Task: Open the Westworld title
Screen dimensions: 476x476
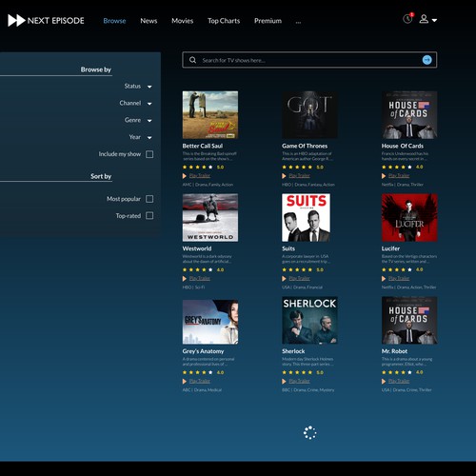Action: tap(197, 248)
